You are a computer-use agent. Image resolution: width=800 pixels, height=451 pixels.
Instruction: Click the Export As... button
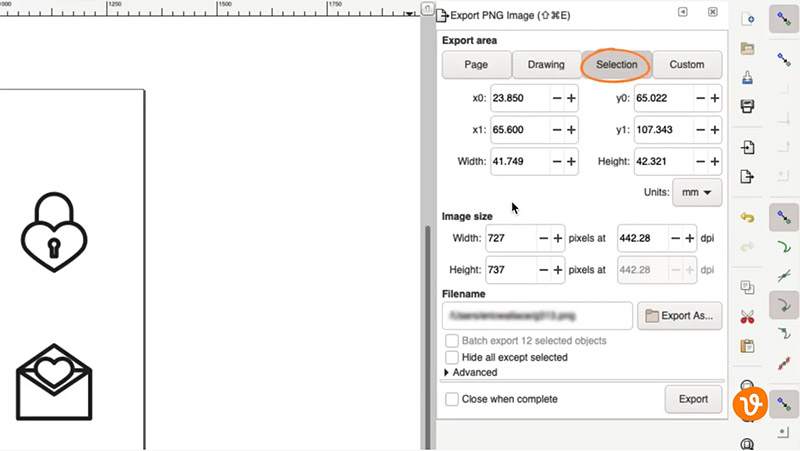click(x=680, y=316)
